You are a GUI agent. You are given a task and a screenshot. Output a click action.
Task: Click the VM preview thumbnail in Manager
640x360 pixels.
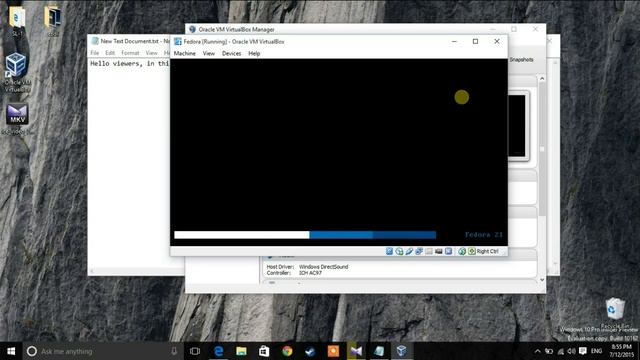click(517, 125)
